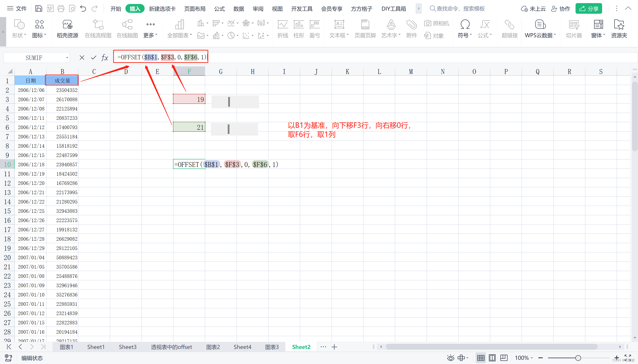638x364 pixels.
Task: Click the Print preview icon
Action: 72,9
